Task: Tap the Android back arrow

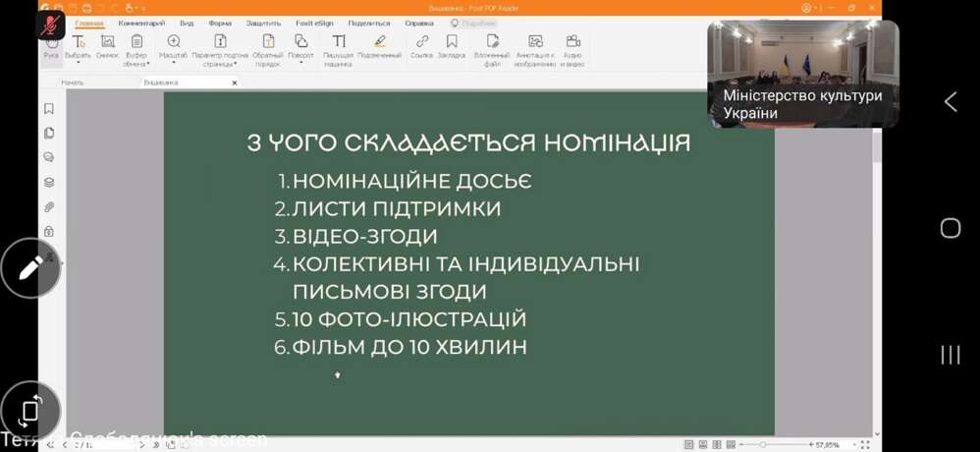Action: point(950,101)
